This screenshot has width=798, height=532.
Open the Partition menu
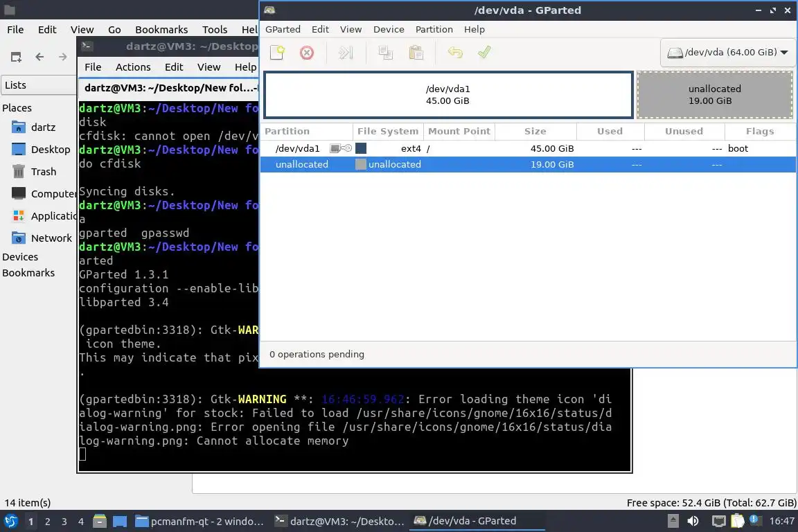[434, 30]
